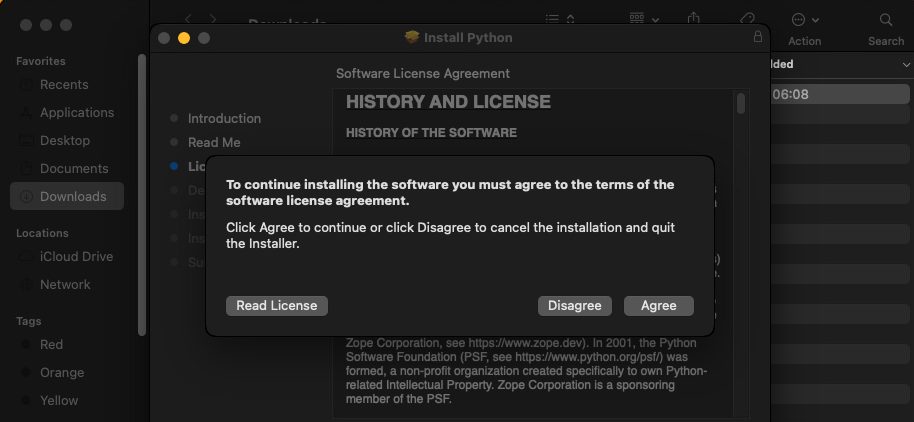The width and height of the screenshot is (914, 422).
Task: Click the Tags section header
Action: coord(29,321)
